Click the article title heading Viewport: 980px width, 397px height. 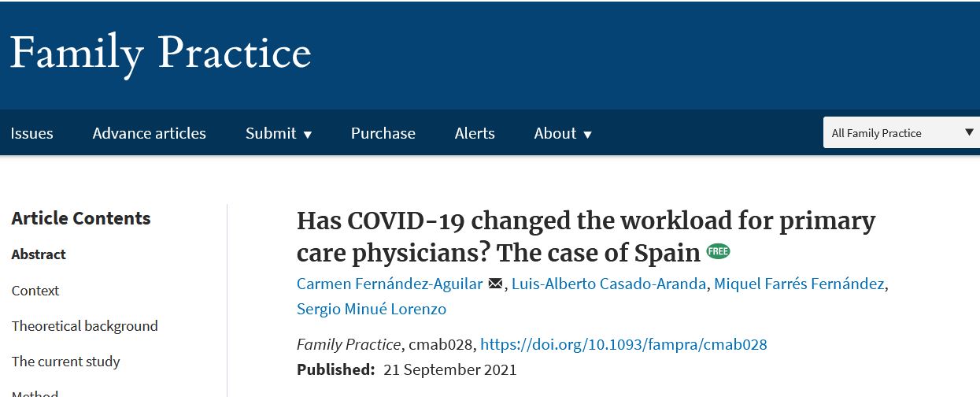point(586,236)
